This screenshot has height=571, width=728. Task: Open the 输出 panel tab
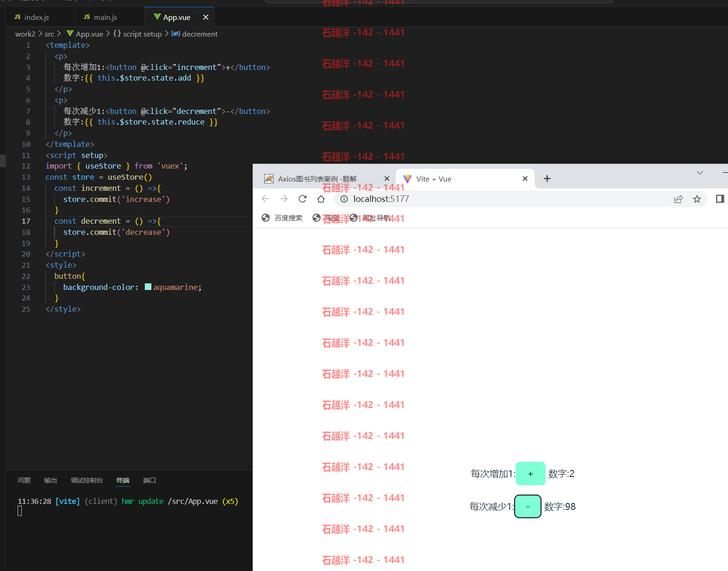click(50, 480)
